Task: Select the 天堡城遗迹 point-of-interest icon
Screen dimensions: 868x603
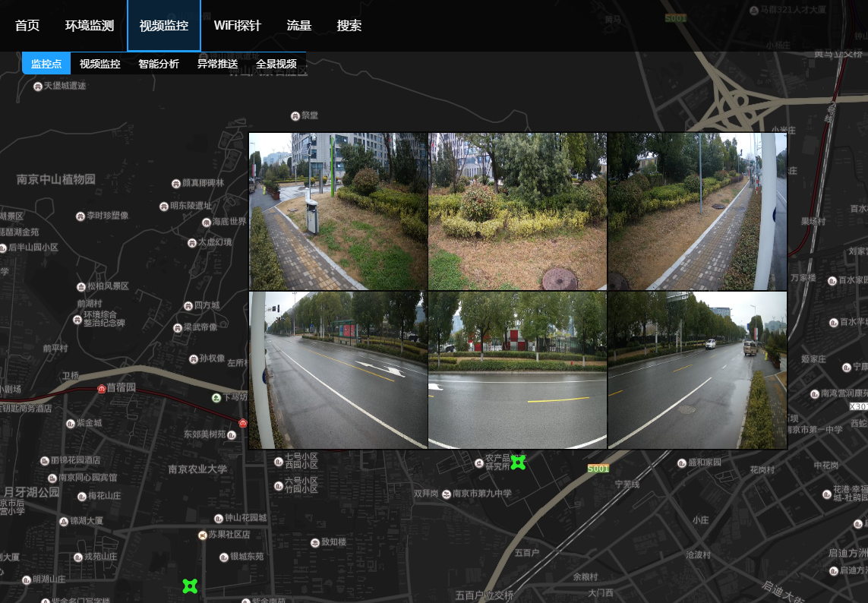Action: click(38, 86)
